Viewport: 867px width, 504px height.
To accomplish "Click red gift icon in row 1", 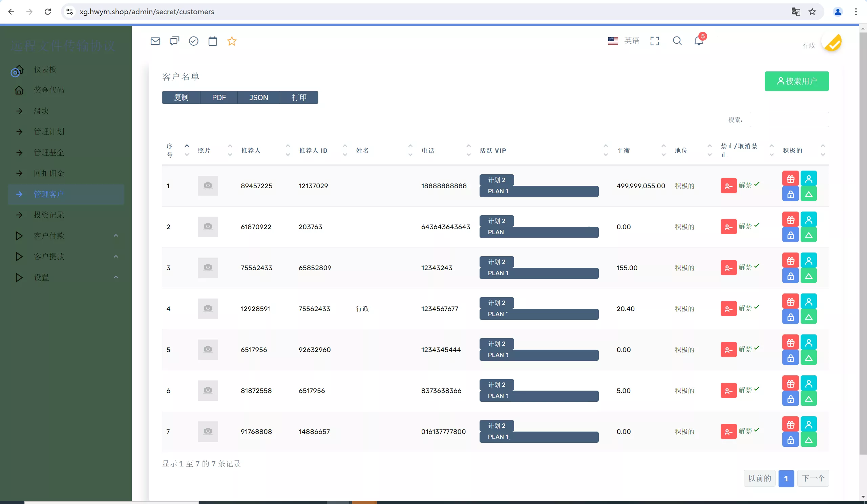I will (790, 179).
